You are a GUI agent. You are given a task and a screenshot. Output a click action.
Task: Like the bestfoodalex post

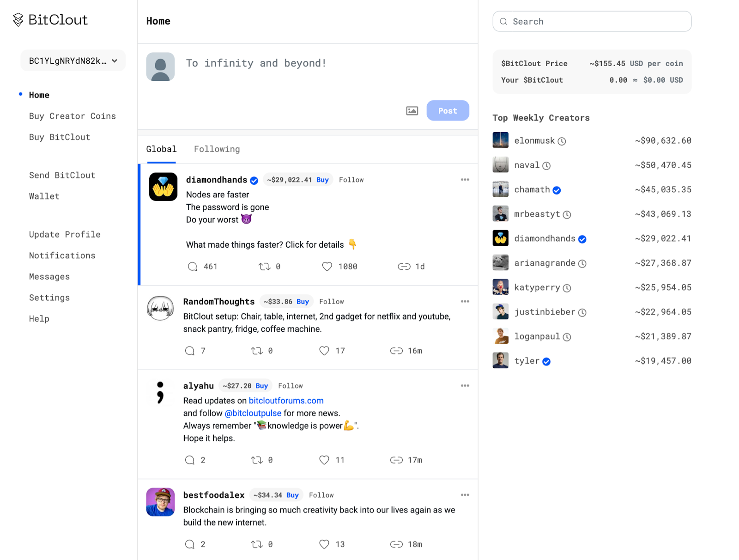tap(324, 544)
